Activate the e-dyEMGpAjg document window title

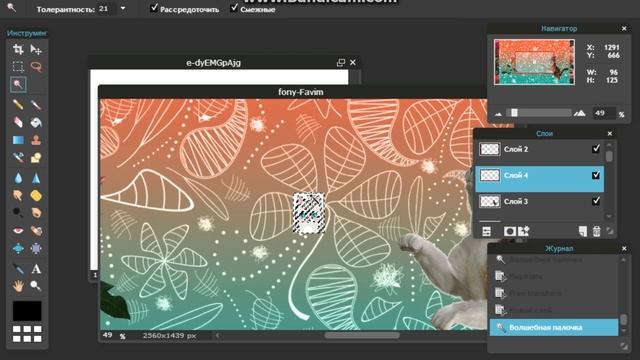pyautogui.click(x=213, y=63)
